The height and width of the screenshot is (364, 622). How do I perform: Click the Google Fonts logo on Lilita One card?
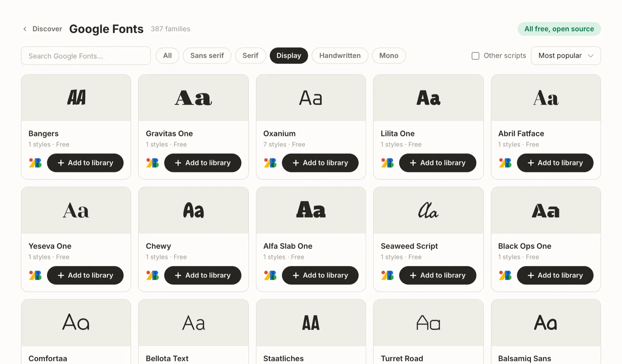pyautogui.click(x=387, y=163)
